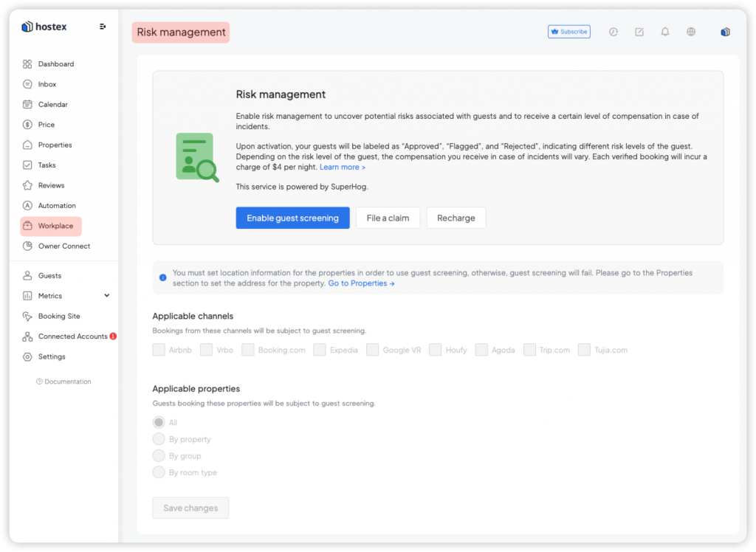Viewport: 756px width, 552px height.
Task: Click the Dashboard grid icon
Action: click(27, 63)
